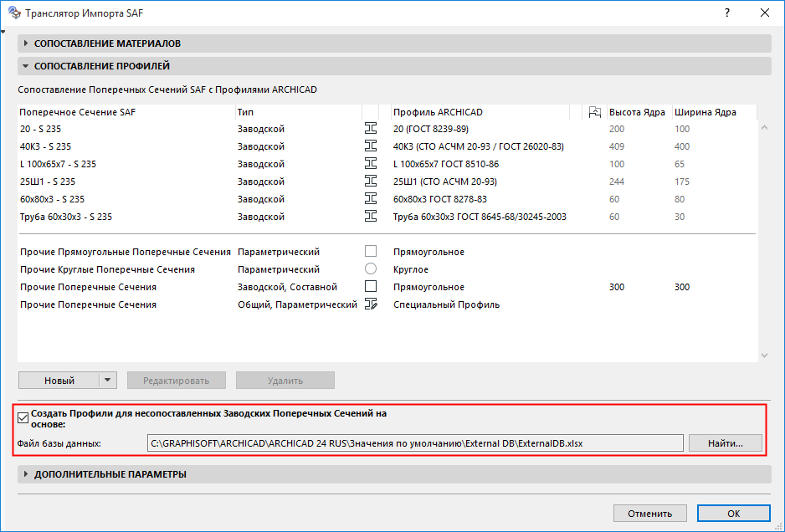
Task: Expand Дополнительные Параметры section
Action: (x=26, y=474)
